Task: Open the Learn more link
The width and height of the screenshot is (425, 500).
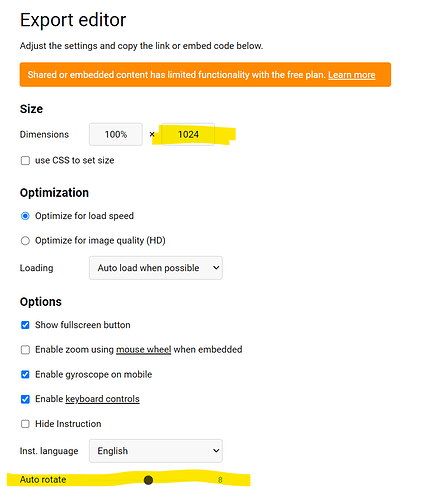Action: 352,75
